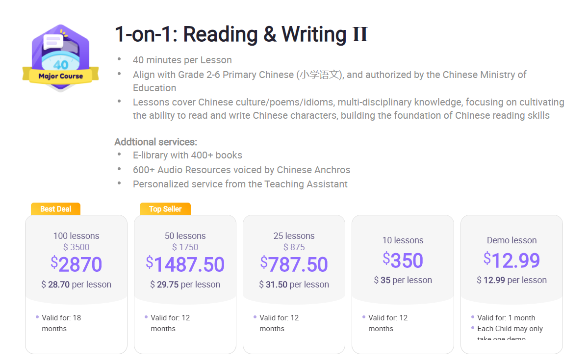
Task: Click the $1487.50 price
Action: click(185, 264)
